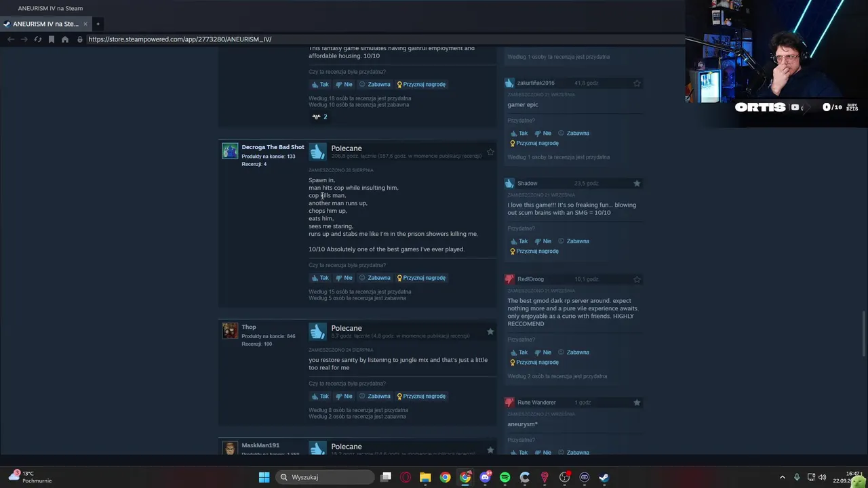Open zakurfiñak2016's profile
The image size is (868, 488).
[x=536, y=83]
